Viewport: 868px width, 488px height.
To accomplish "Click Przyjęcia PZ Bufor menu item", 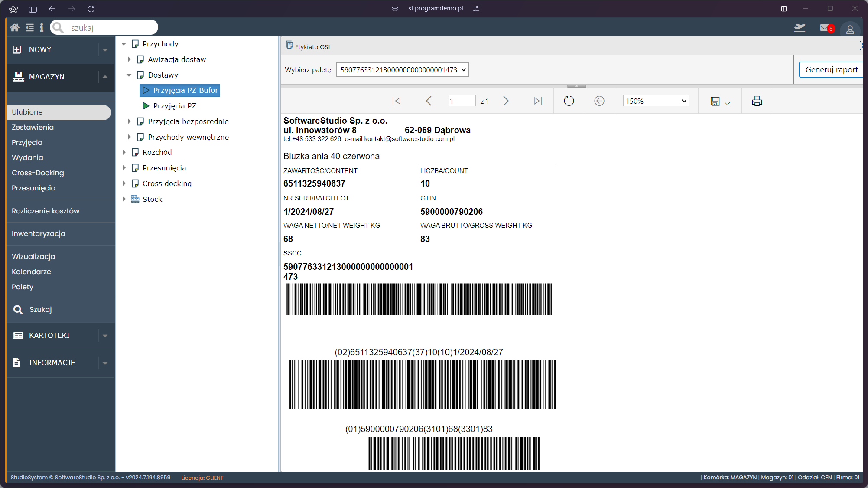I will (185, 90).
